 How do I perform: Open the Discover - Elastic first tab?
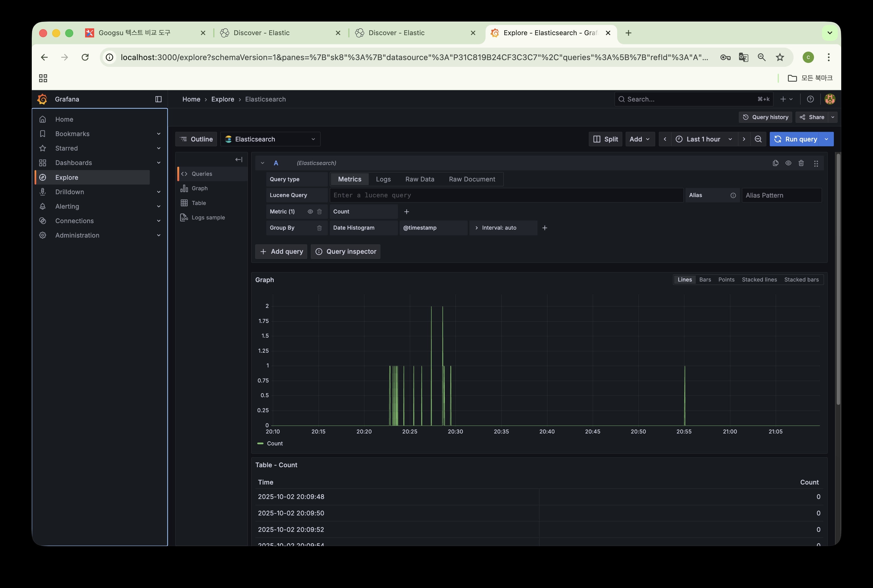click(281, 33)
